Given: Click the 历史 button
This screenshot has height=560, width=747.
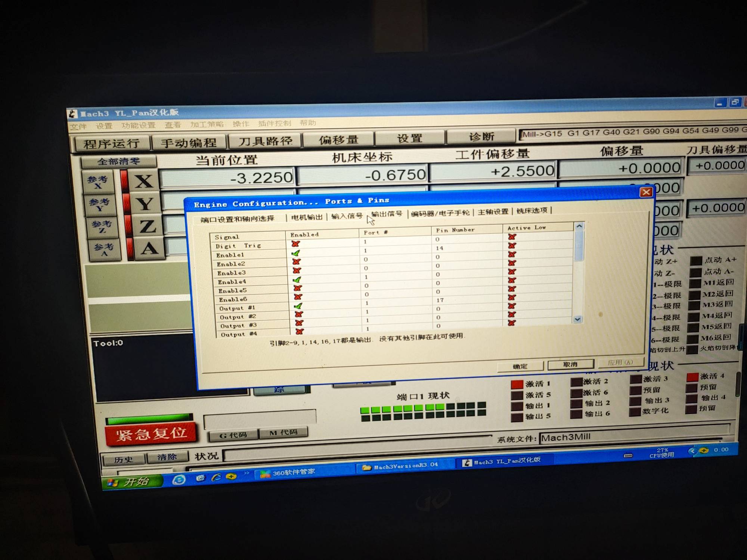Looking at the screenshot, I should [123, 460].
